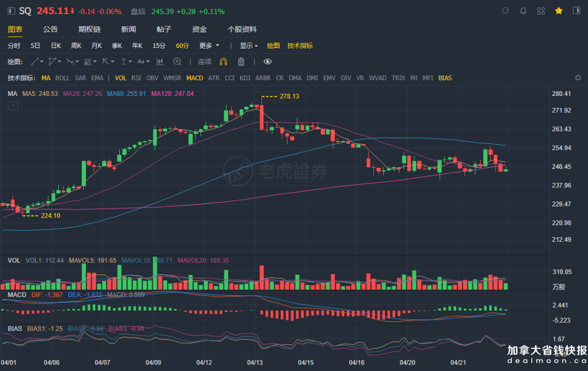Expand the 更多 timeframe dropdown
This screenshot has height=371, width=588.
pos(209,46)
